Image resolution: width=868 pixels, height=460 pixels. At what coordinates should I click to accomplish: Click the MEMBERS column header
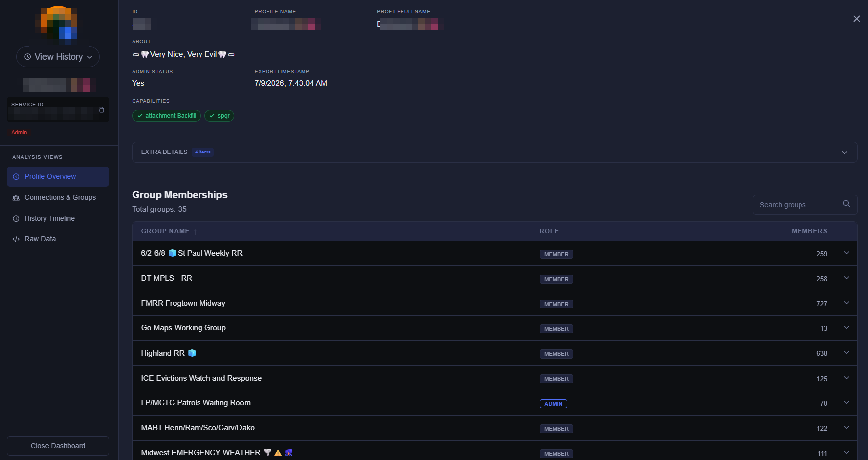809,231
